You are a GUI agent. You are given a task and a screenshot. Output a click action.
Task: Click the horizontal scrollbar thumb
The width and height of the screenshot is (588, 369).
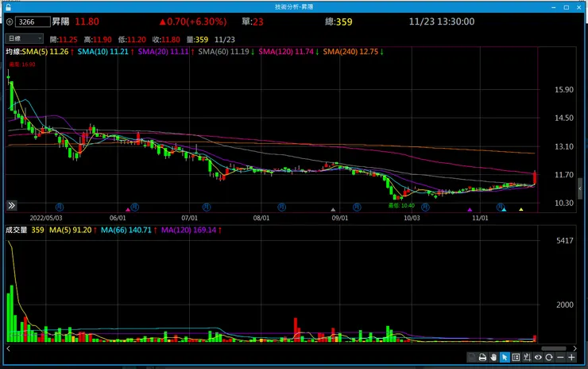tap(554, 348)
